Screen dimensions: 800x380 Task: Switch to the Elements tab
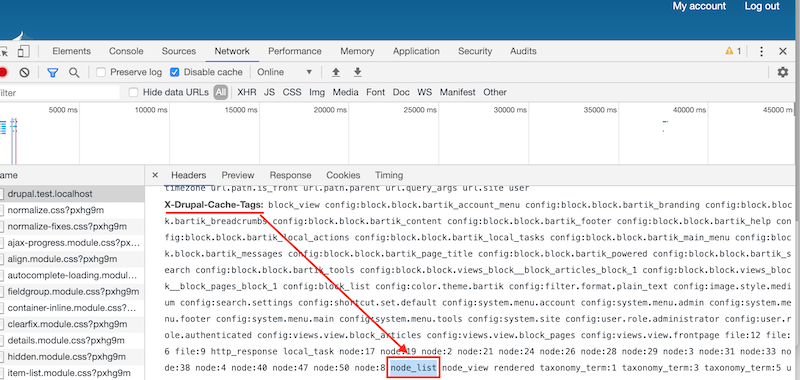pyautogui.click(x=71, y=51)
